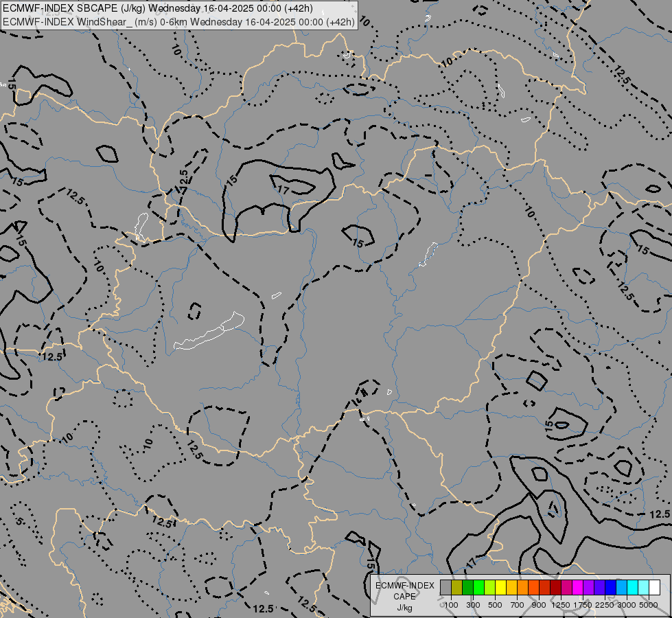Select the cyan swatch right of 3000
Viewport: 672px width, 618px height.
[633, 587]
